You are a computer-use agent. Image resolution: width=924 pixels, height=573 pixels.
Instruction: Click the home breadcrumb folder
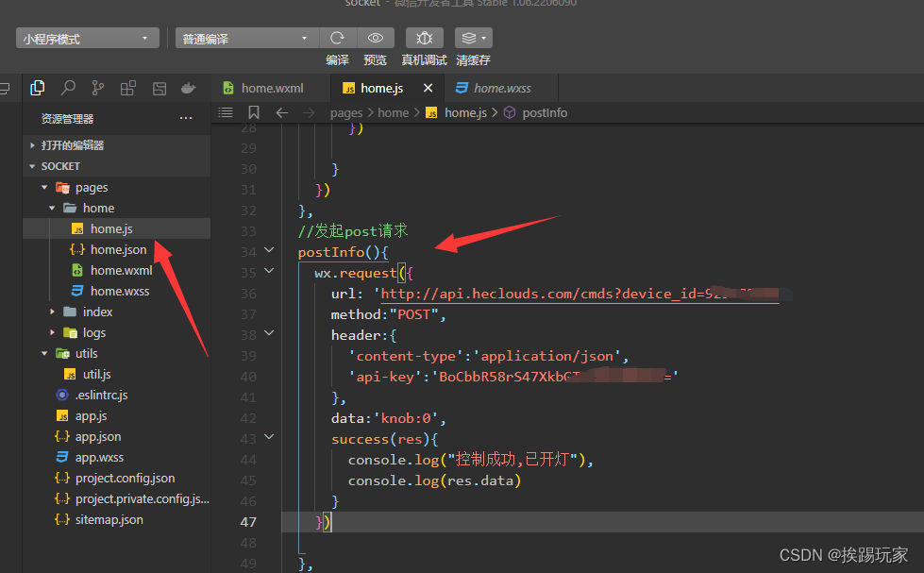[393, 112]
